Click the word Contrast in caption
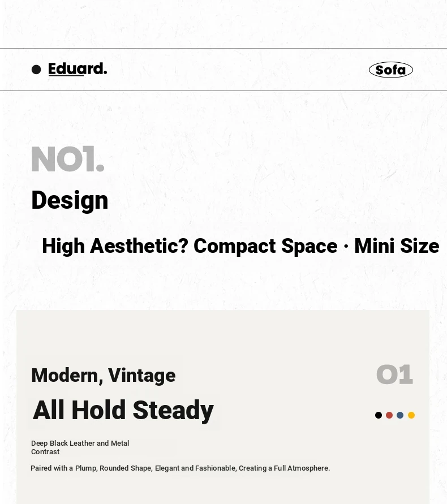Image resolution: width=447 pixels, height=504 pixels. [x=45, y=452]
